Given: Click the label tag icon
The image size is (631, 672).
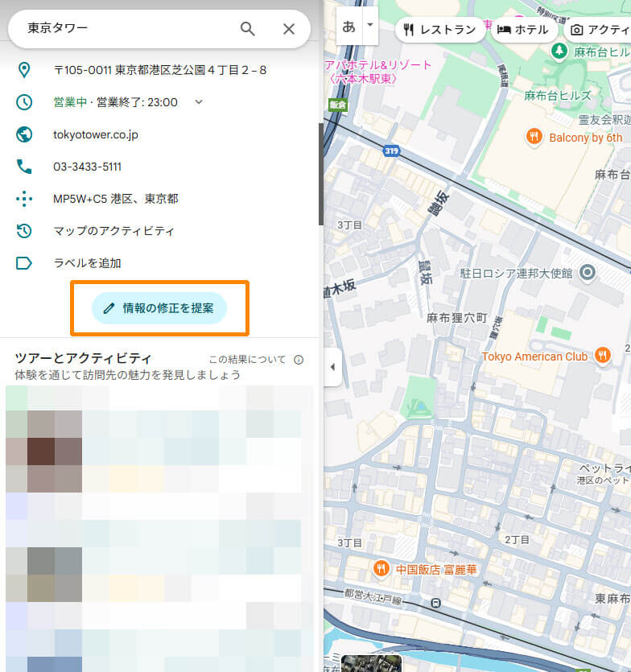Looking at the screenshot, I should tap(24, 263).
